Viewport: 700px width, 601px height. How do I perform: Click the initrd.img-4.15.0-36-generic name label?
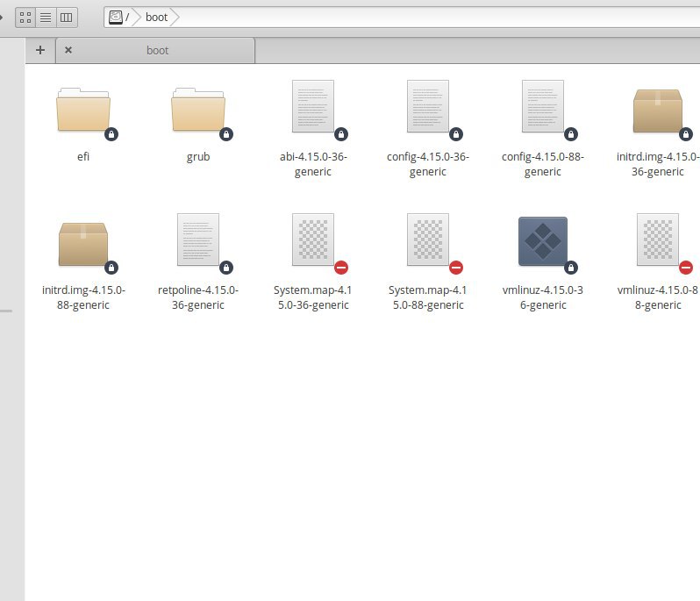[658, 164]
